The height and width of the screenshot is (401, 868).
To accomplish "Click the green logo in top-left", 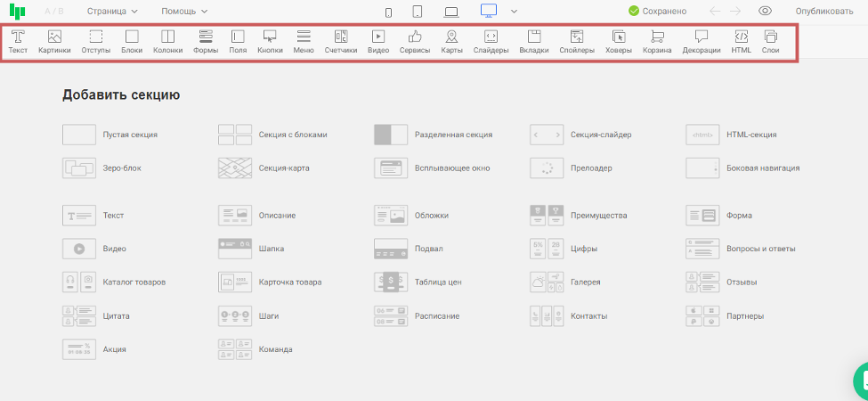I will [18, 12].
